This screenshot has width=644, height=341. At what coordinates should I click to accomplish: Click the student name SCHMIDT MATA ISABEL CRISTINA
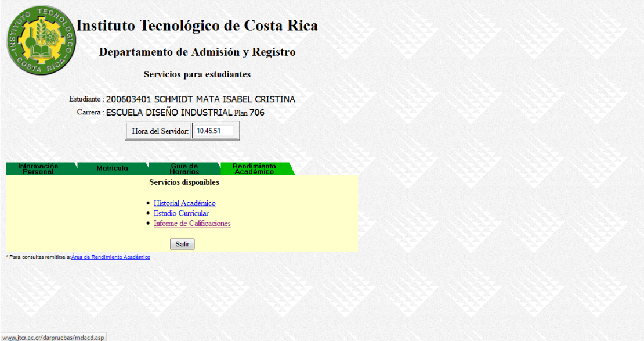225,99
